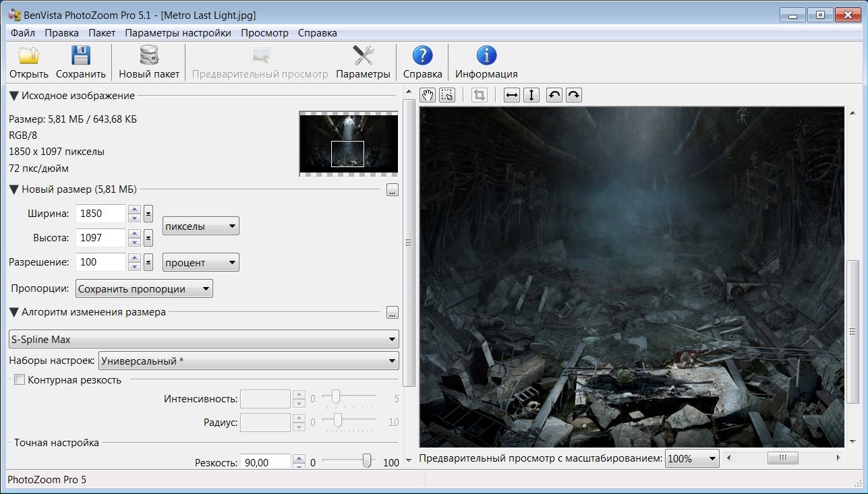Screen dimensions: 868x494
Task: Activate the crop tool
Action: pos(480,95)
